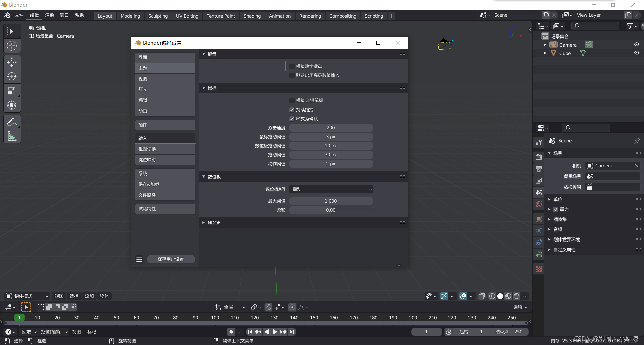Open the 输入 preferences category

coord(165,139)
